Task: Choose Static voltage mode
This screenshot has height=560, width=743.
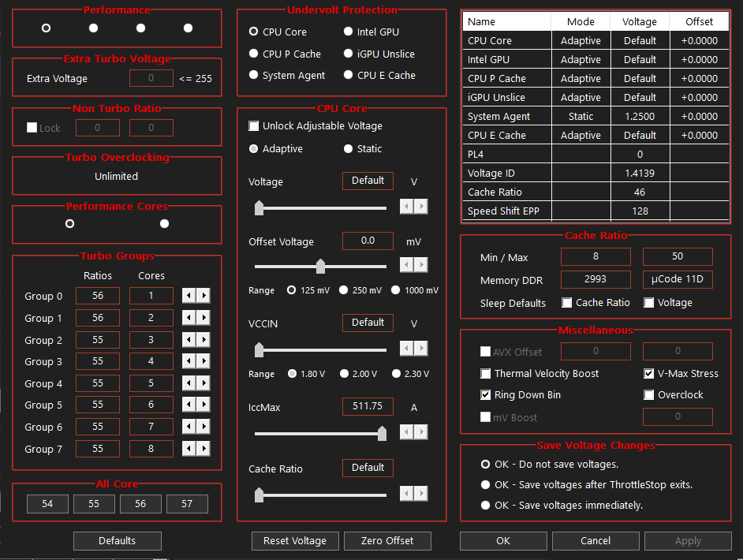Action: pyautogui.click(x=349, y=149)
